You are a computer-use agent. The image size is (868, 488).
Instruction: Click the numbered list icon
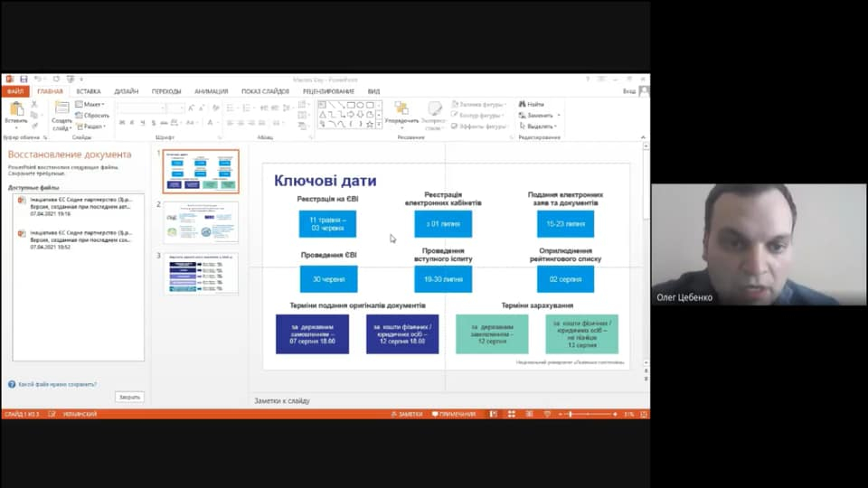pos(248,108)
